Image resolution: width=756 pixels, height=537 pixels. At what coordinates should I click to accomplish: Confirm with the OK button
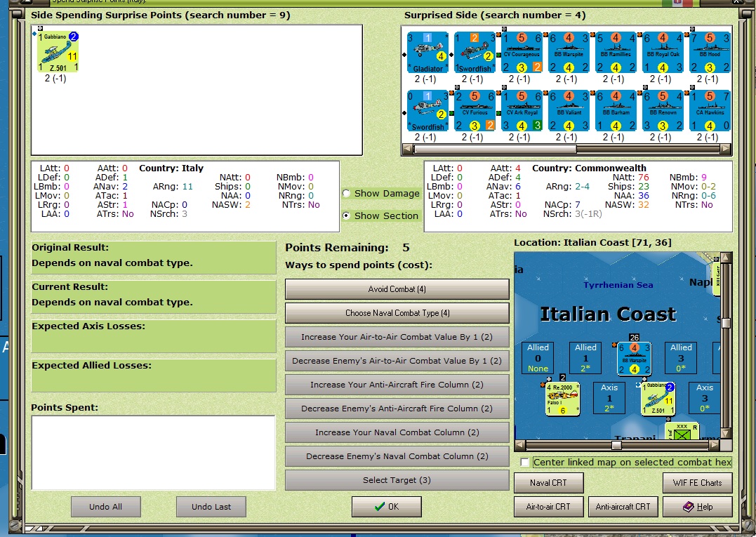coord(386,507)
